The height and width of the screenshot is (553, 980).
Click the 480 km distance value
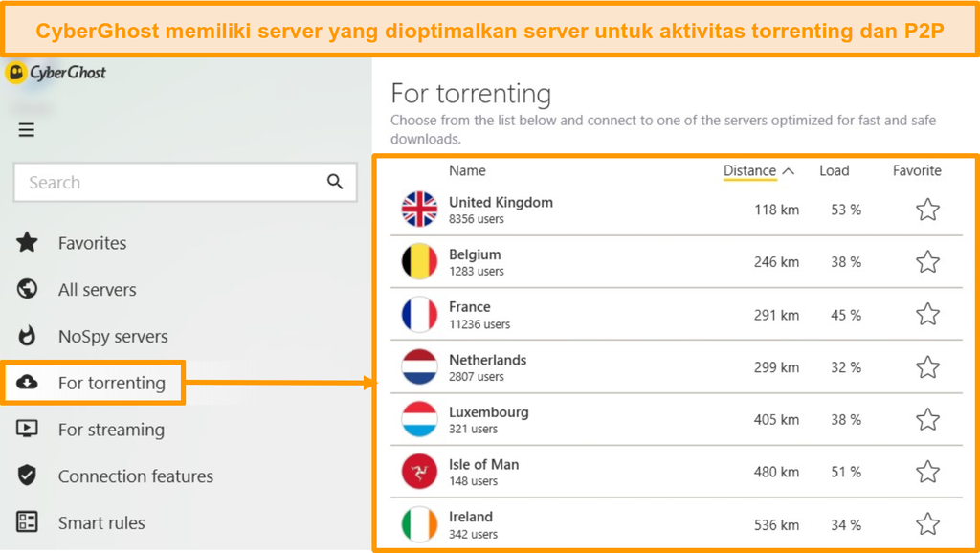click(x=776, y=473)
